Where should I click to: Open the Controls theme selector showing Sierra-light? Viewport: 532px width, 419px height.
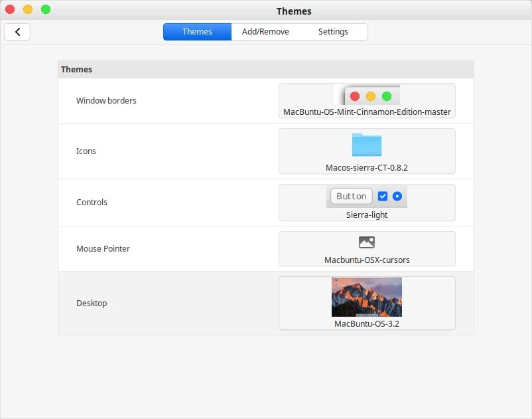(x=367, y=203)
